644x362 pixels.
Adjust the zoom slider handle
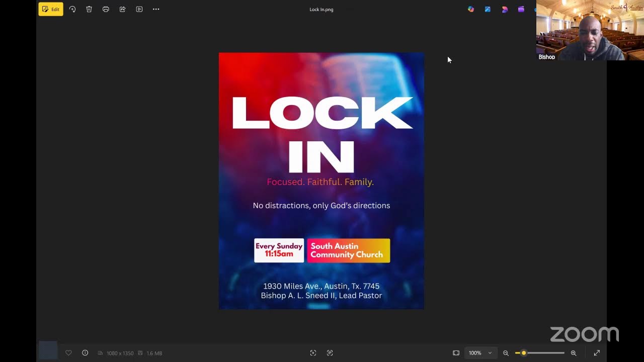tap(524, 353)
